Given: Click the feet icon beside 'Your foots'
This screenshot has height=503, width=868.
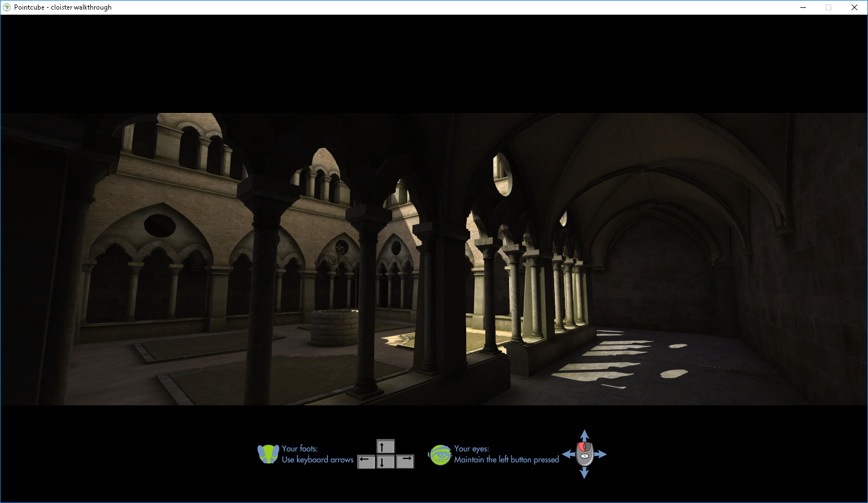Looking at the screenshot, I should pos(269,454).
